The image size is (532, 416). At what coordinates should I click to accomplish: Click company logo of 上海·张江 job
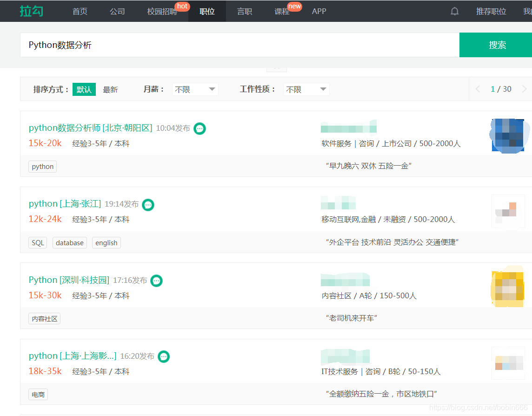[509, 211]
